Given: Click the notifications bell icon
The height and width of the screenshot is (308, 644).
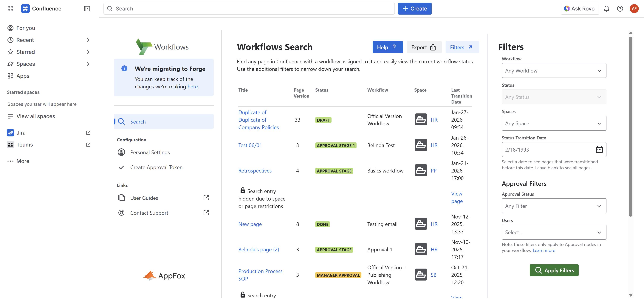Looking at the screenshot, I should coord(606,9).
